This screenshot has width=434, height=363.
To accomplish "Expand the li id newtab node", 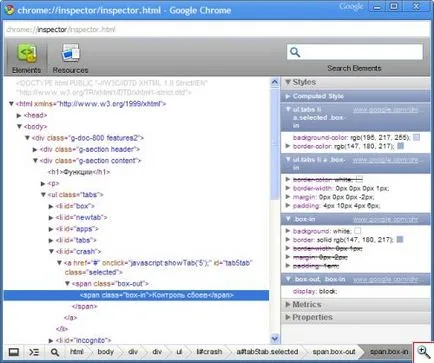I will pyautogui.click(x=51, y=218).
